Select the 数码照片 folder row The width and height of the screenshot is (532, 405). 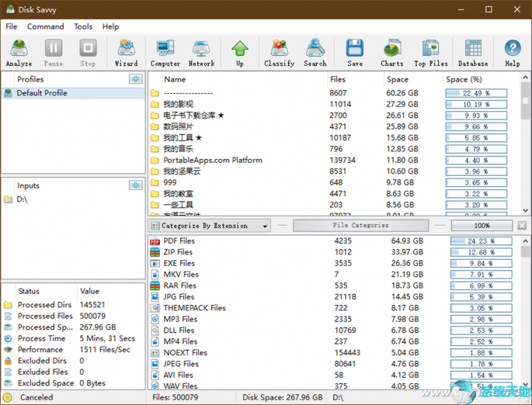[334, 126]
